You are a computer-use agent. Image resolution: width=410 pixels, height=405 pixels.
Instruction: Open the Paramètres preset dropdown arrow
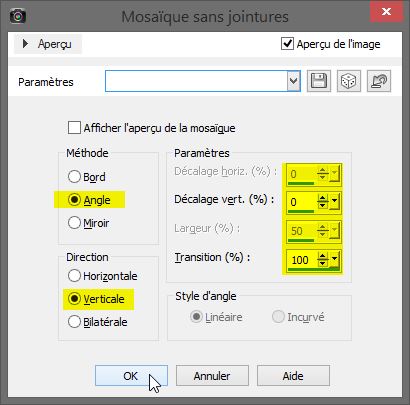(x=293, y=81)
